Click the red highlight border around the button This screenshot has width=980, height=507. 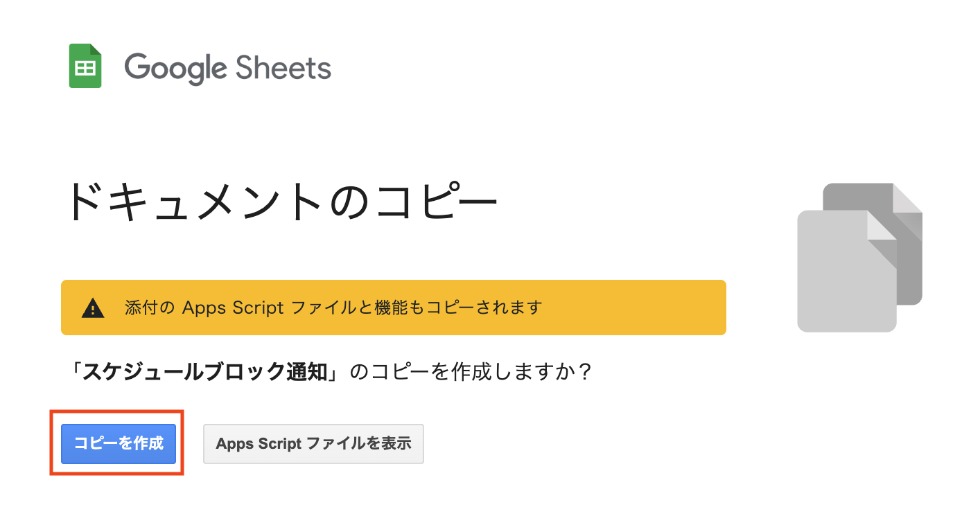[117, 411]
